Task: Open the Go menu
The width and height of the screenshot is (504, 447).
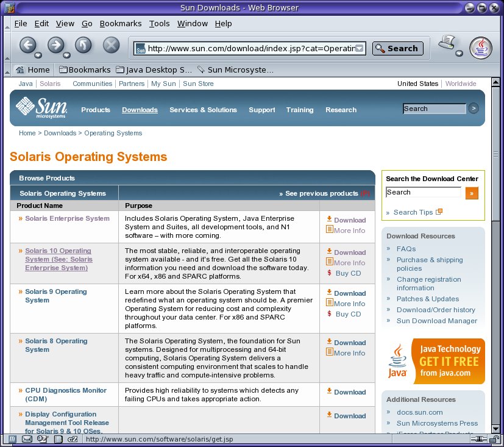Action: click(x=87, y=23)
